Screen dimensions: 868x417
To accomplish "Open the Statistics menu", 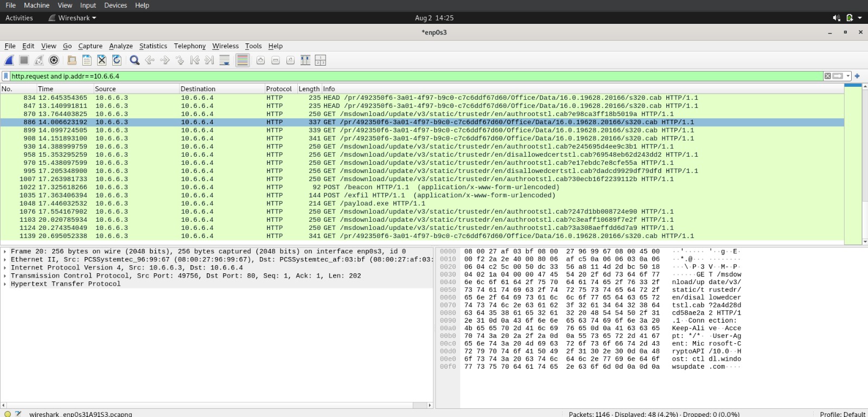I will click(x=153, y=46).
